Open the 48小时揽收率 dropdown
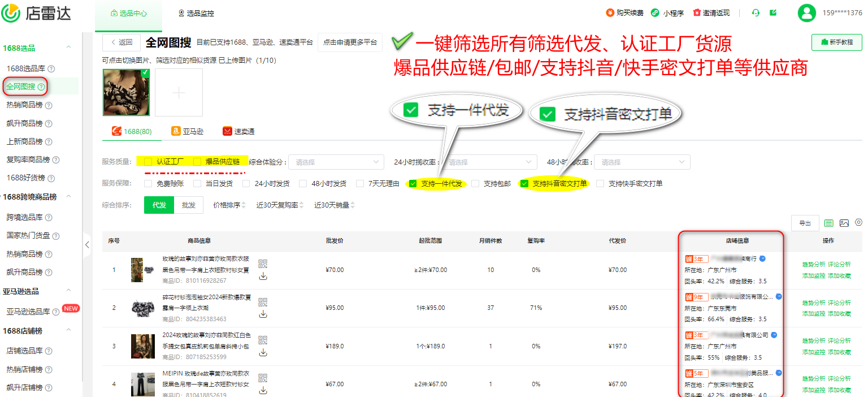This screenshot has width=868, height=397. tap(642, 162)
